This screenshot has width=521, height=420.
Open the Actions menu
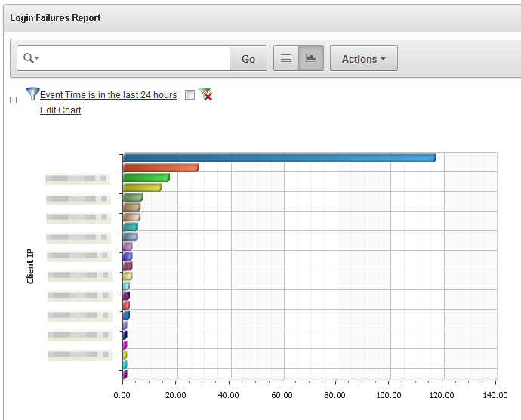click(x=363, y=58)
